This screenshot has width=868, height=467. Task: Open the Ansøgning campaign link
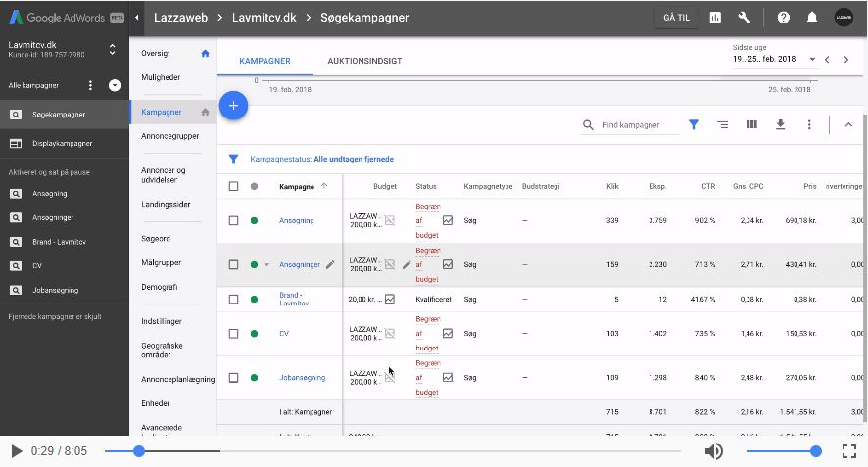pos(297,220)
